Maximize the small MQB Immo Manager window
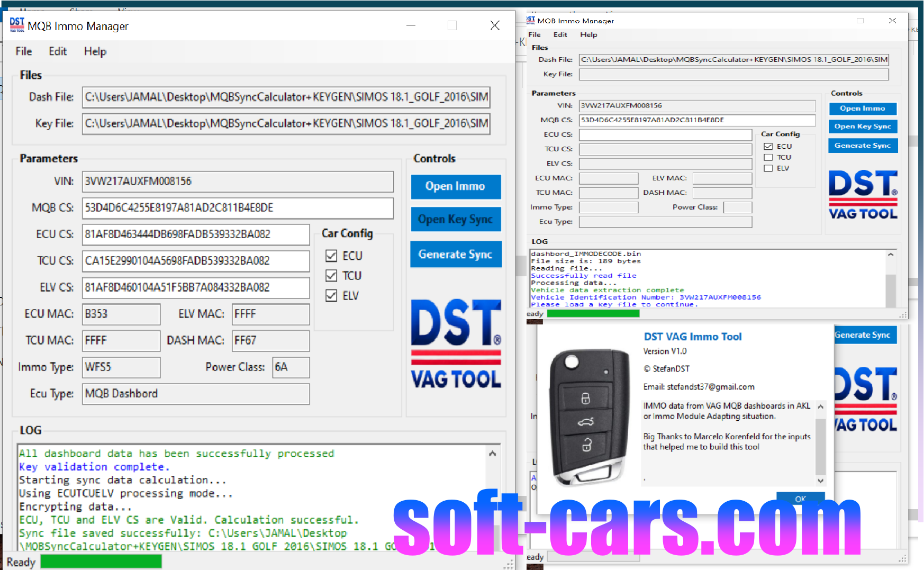The width and height of the screenshot is (924, 570). [x=860, y=21]
